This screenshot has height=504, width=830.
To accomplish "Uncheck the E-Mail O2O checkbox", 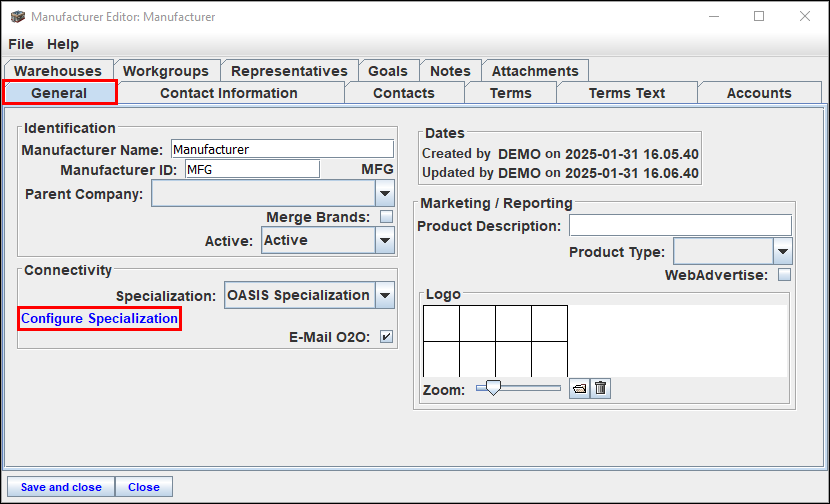I will 386,337.
